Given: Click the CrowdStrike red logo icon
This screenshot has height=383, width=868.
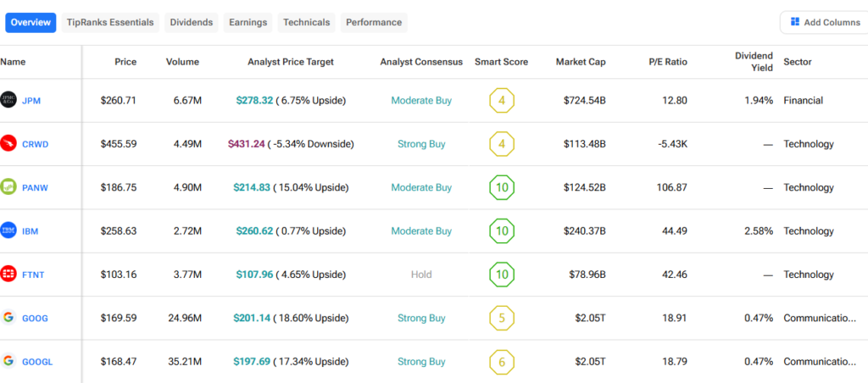Looking at the screenshot, I should (x=8, y=143).
